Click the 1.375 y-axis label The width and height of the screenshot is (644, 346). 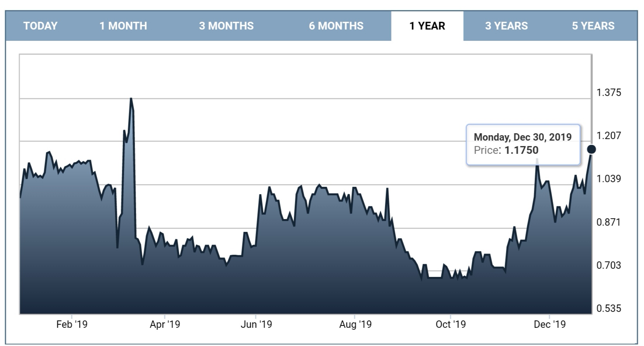point(609,92)
